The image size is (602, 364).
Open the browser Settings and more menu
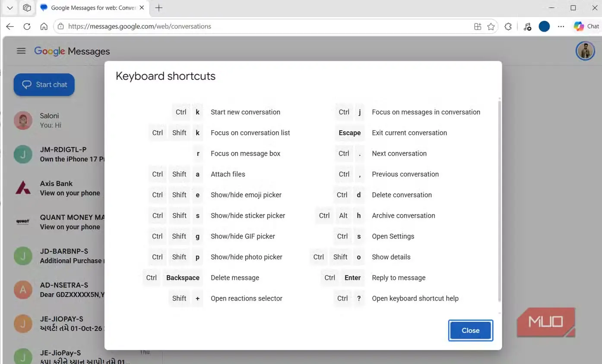click(x=561, y=26)
